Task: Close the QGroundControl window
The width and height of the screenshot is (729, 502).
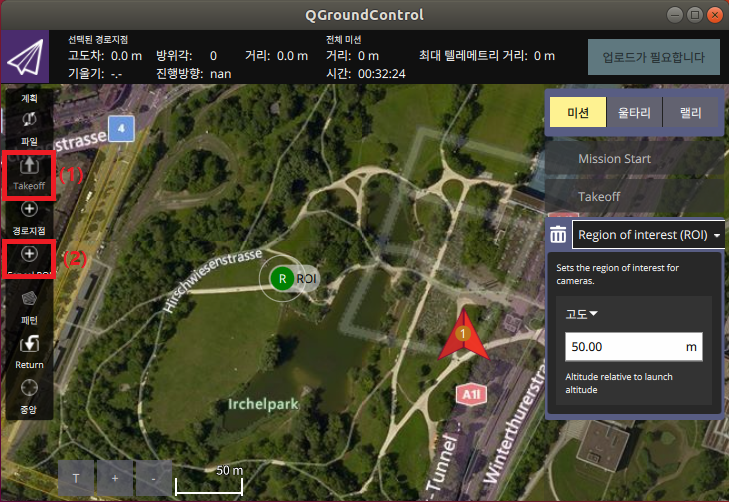Action: pyautogui.click(x=714, y=15)
